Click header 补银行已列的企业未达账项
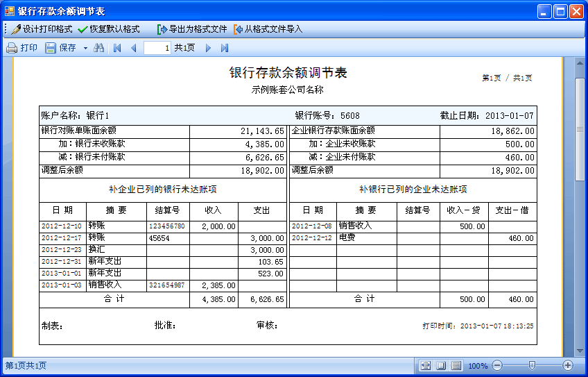 coord(413,190)
